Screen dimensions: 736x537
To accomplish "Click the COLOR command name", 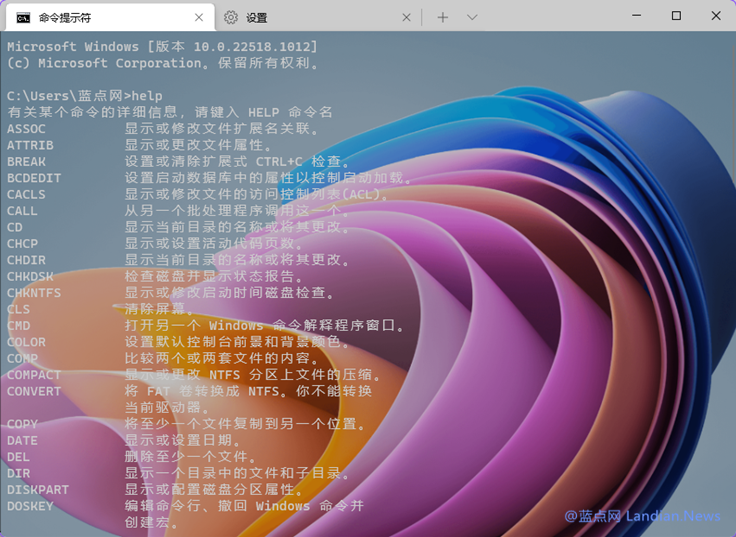I will click(x=26, y=342).
